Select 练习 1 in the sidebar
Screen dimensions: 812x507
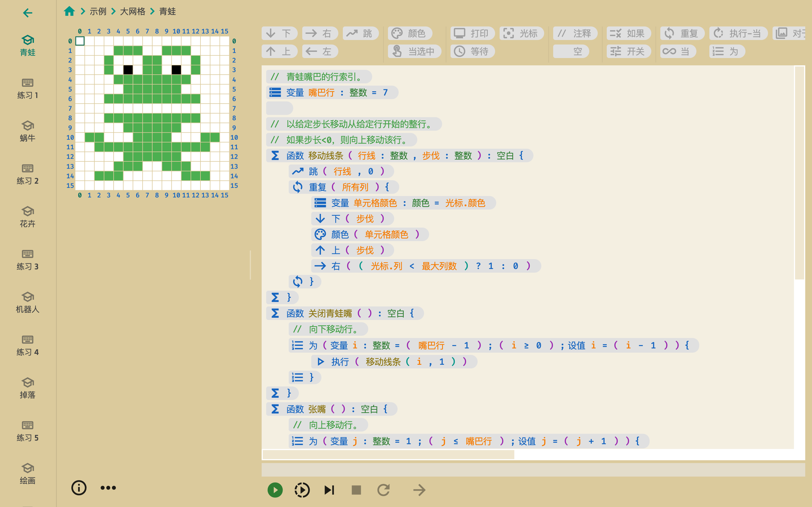[x=28, y=88]
